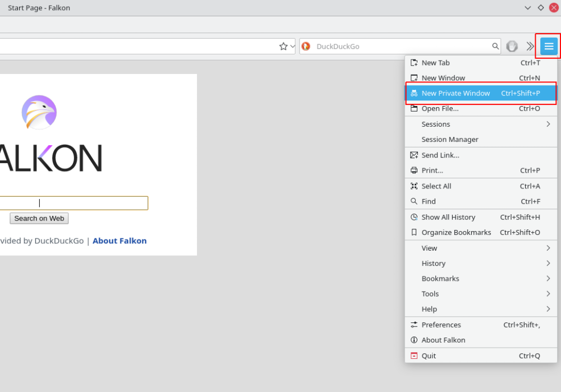
Task: Click the Ctrl+Q shortcut label
Action: tap(530, 356)
